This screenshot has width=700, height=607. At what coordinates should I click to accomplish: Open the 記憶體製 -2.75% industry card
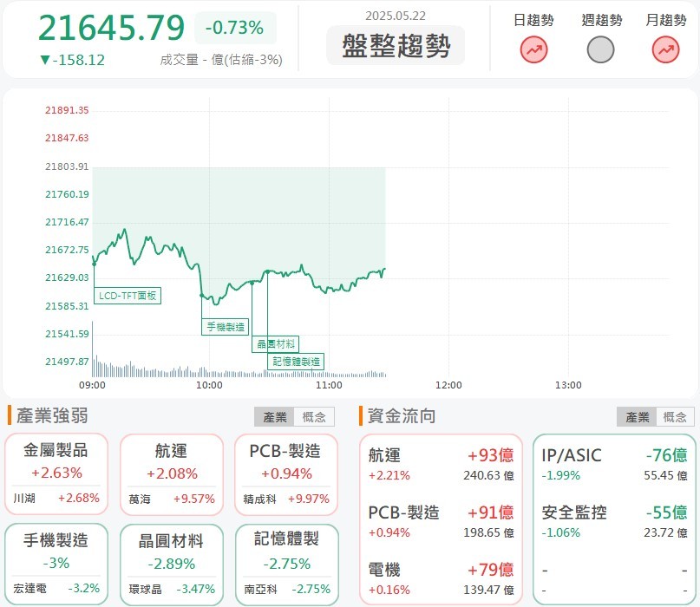pyautogui.click(x=286, y=565)
